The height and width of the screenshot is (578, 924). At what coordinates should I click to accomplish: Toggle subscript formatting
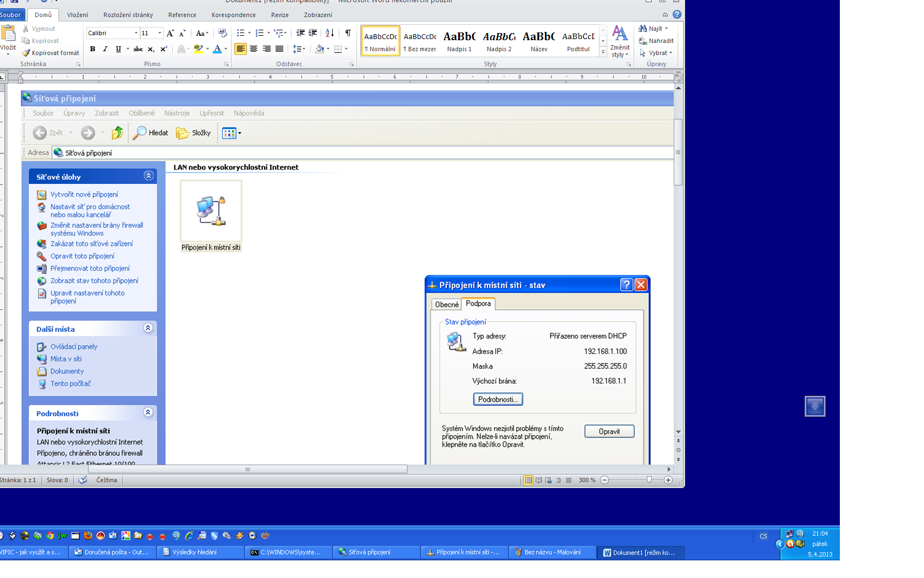[151, 49]
